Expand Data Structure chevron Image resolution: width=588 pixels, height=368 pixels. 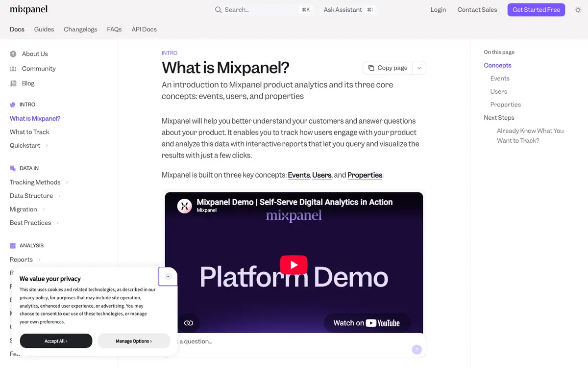pos(59,196)
